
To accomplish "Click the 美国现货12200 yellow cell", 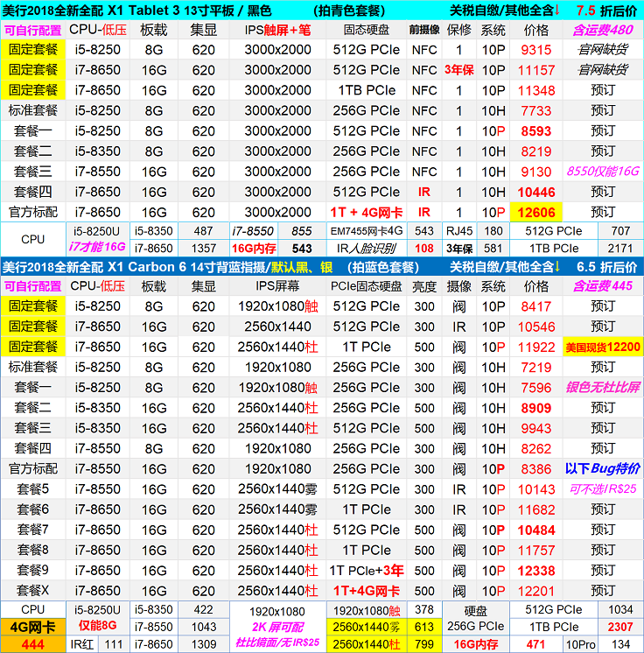I will 602,347.
